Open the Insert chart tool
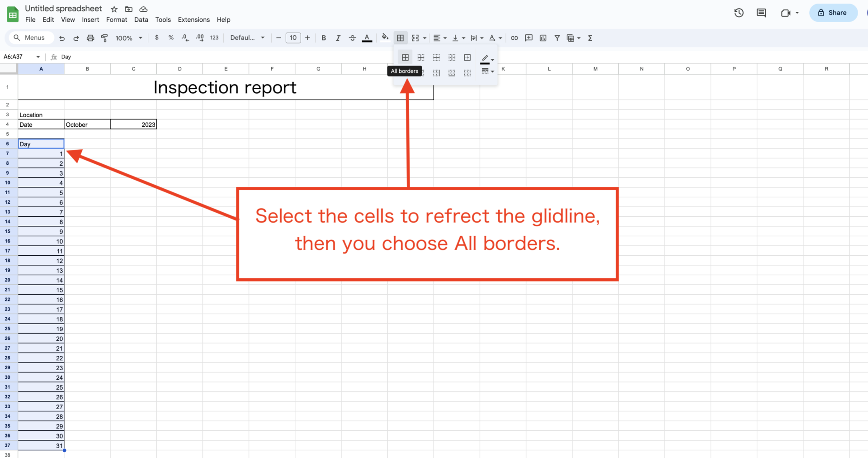Viewport: 868px width, 458px height. click(542, 38)
